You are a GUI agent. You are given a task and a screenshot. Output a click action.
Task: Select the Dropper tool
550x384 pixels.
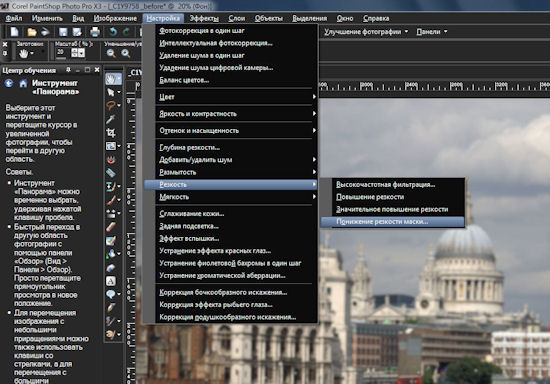pos(111,119)
